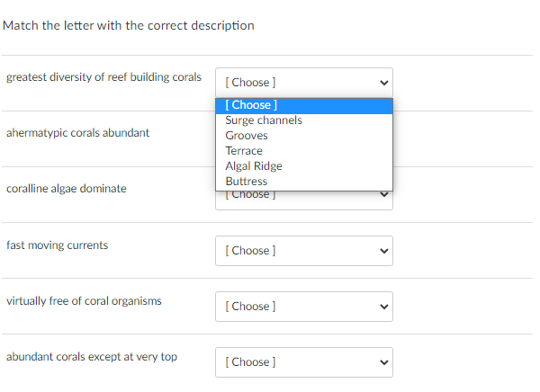Click the 'coralline algae dominate' label

coord(66,189)
